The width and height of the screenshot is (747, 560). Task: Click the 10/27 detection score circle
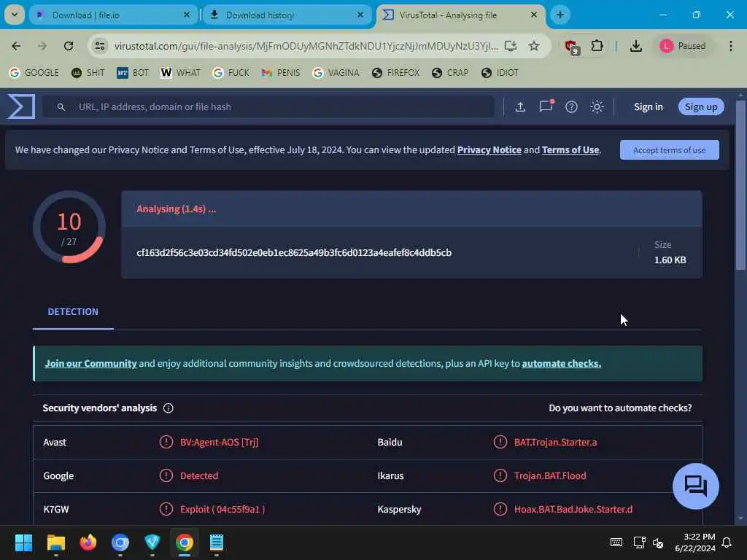click(x=69, y=227)
